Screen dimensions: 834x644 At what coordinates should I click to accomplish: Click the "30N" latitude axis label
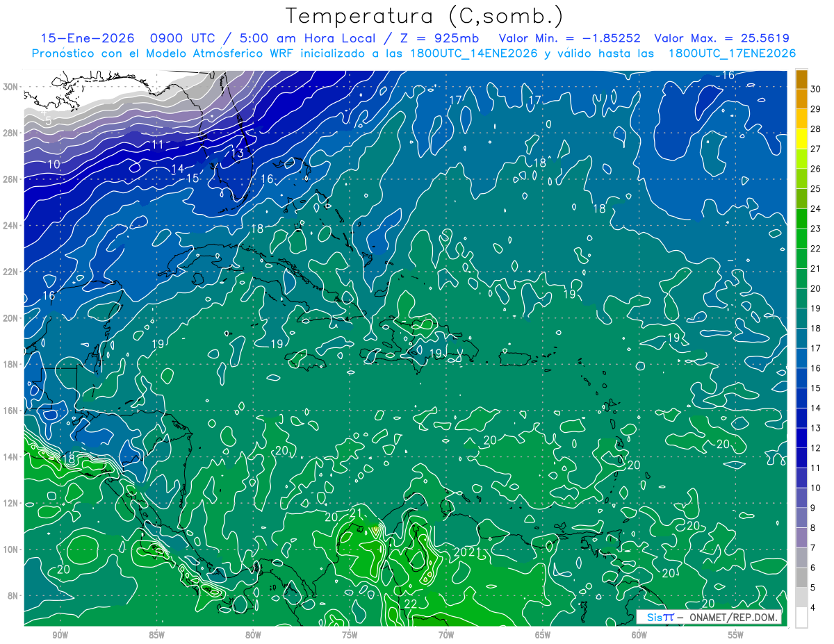10,86
